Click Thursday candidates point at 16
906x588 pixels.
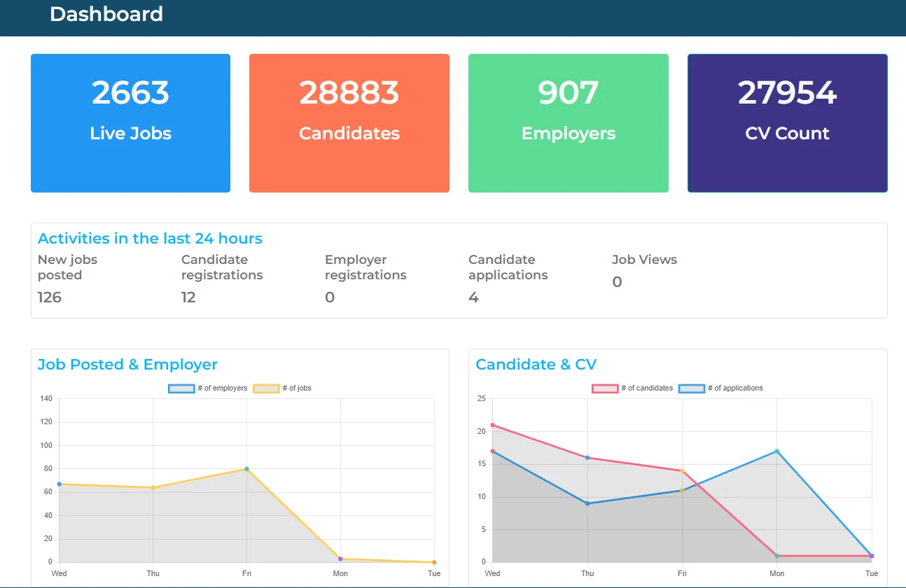pyautogui.click(x=587, y=458)
